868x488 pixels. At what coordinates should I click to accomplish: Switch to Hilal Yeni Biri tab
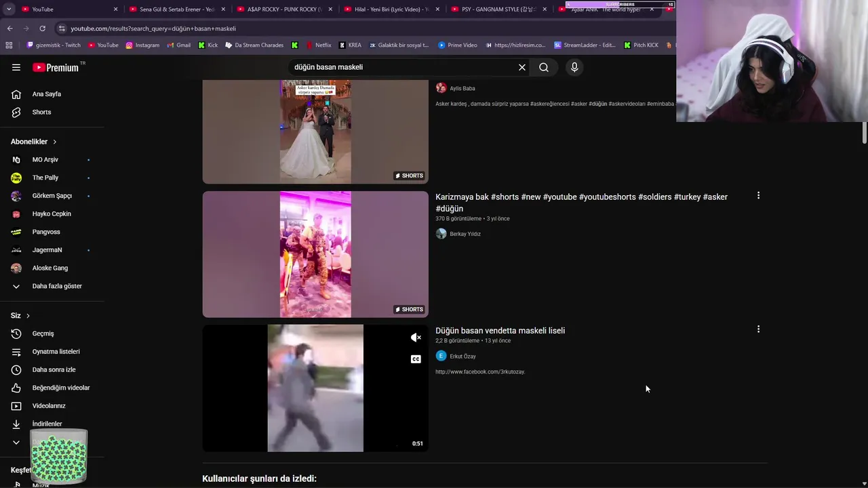[x=391, y=9]
